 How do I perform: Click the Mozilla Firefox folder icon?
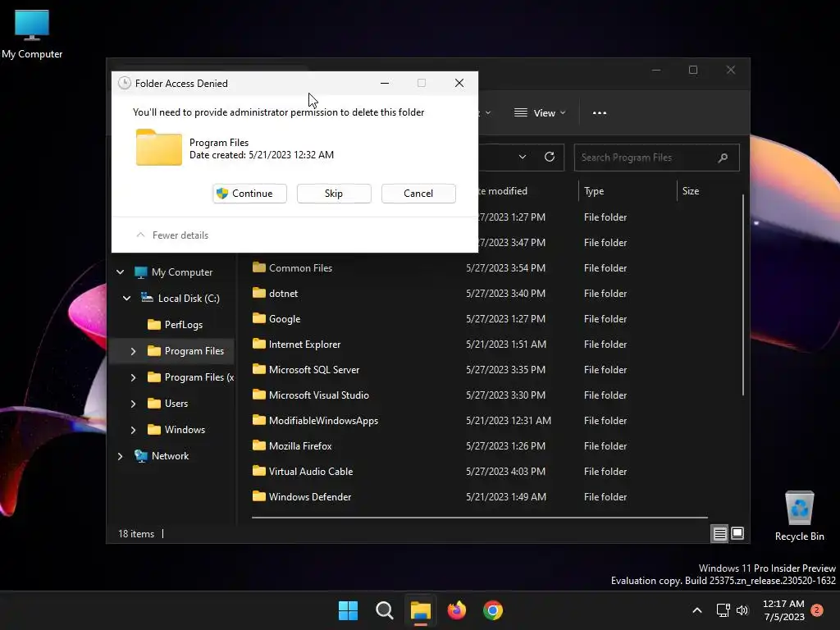click(x=259, y=445)
